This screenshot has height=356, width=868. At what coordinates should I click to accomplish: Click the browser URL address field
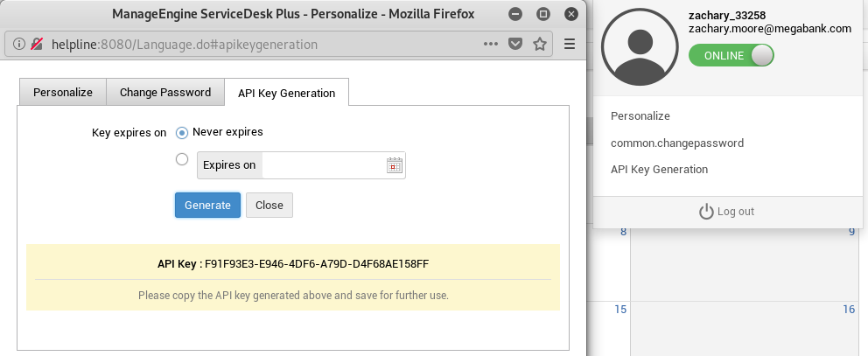click(x=262, y=44)
